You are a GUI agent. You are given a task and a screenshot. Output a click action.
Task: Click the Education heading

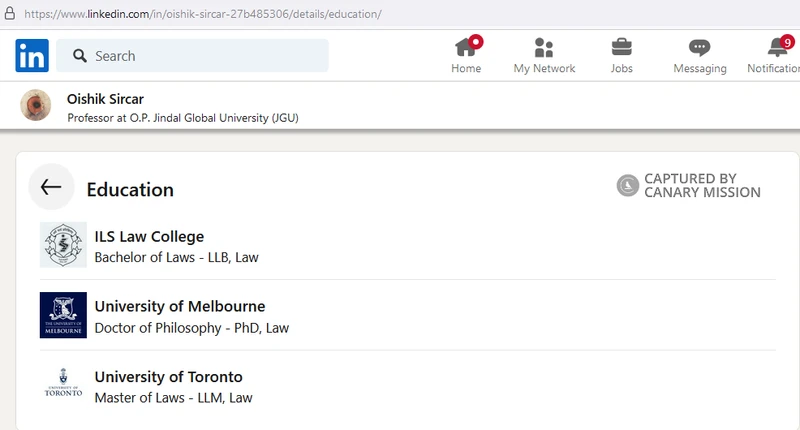click(x=130, y=190)
